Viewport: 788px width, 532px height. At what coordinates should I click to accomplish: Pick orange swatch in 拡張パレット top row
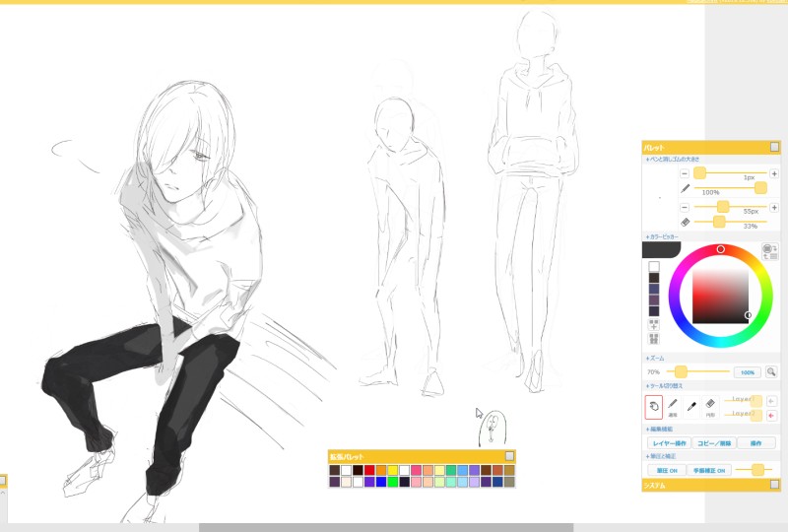point(381,470)
